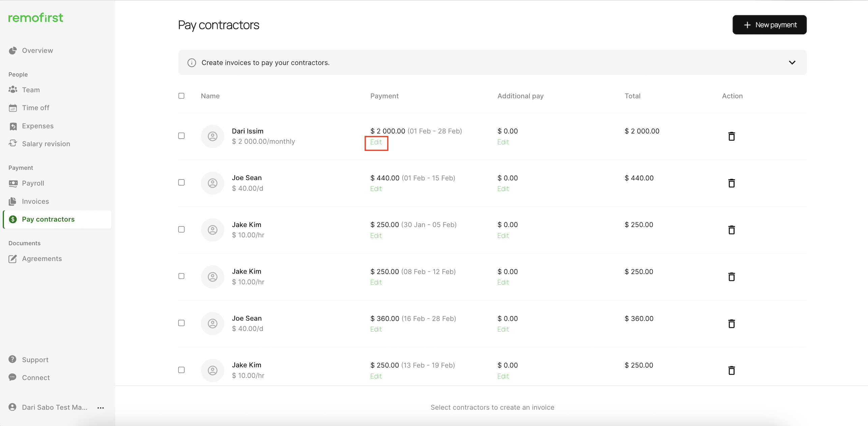Edit Dari Issim's payment amount
The height and width of the screenshot is (426, 868).
coord(376,142)
